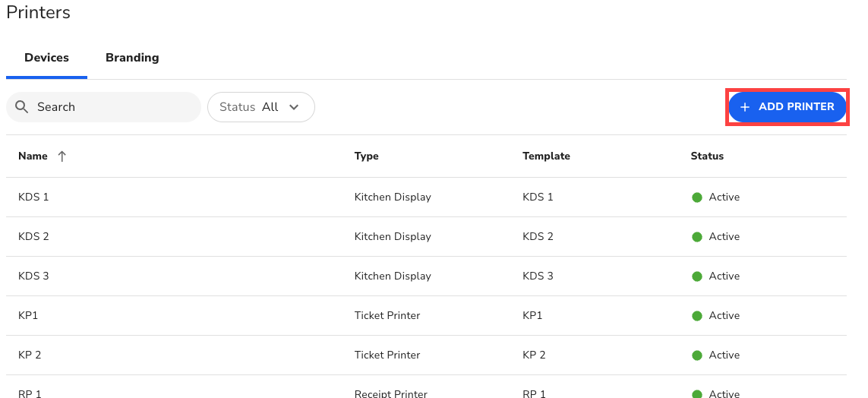Expand the Status filter chevron
Viewport: 868px width, 398px height.
294,107
